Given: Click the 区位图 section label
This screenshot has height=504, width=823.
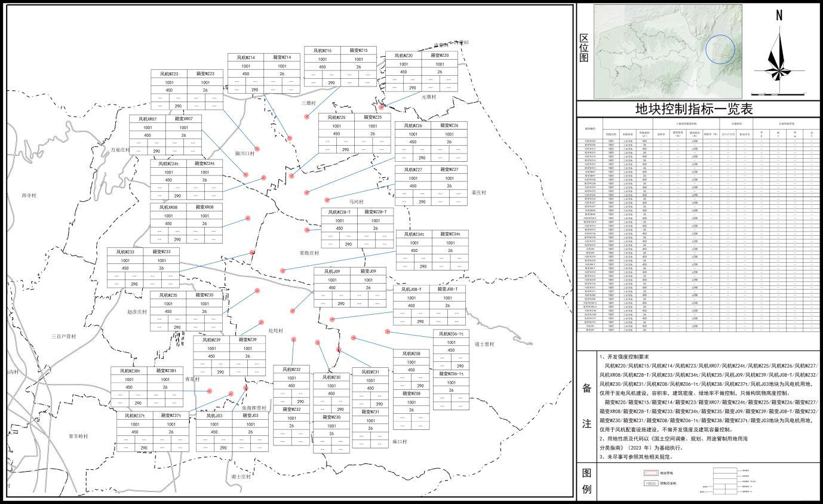Looking at the screenshot, I should [585, 47].
